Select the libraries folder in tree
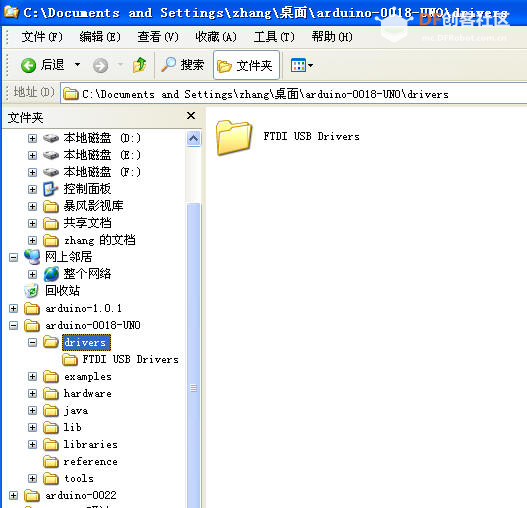This screenshot has height=508, width=527. pos(90,444)
